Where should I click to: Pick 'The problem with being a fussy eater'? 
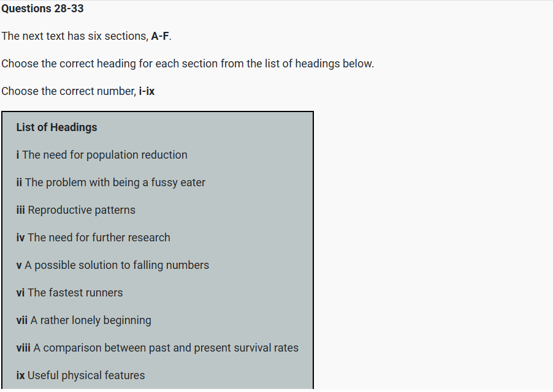pos(115,183)
